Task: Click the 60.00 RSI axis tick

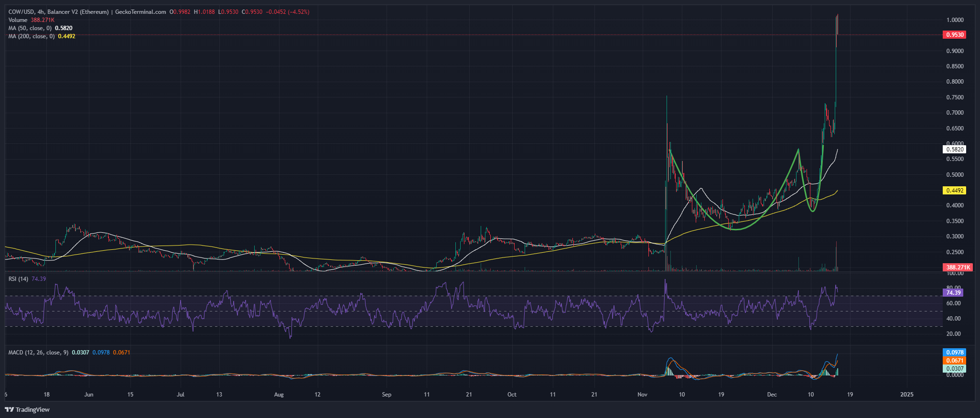Action: (x=953, y=303)
